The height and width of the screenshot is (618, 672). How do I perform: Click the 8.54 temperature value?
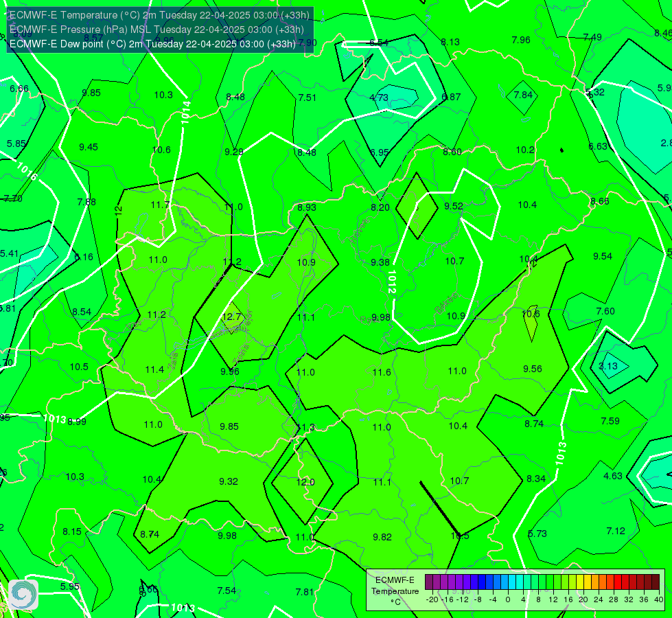82,312
